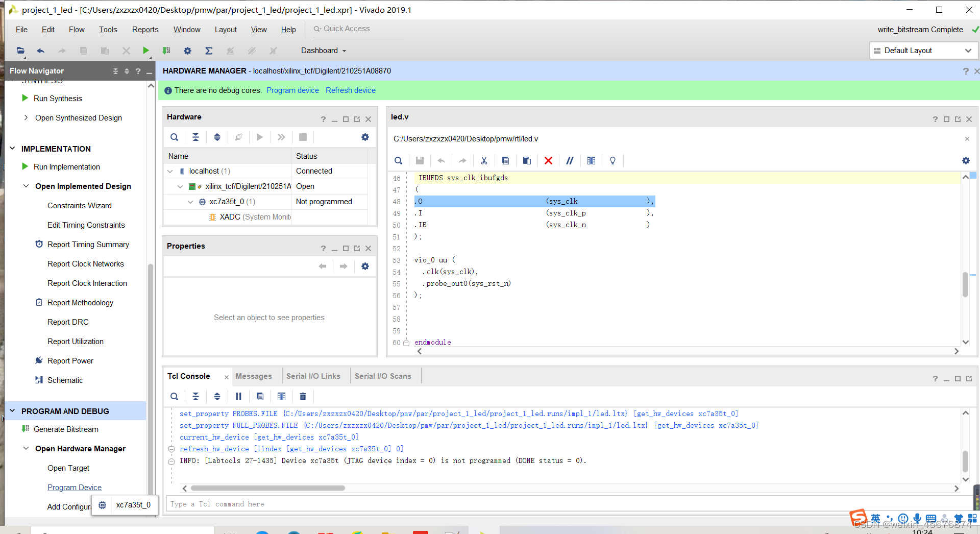Collapse Open Hardware Manager tree
Screen dimensions: 980x534
(x=26, y=449)
